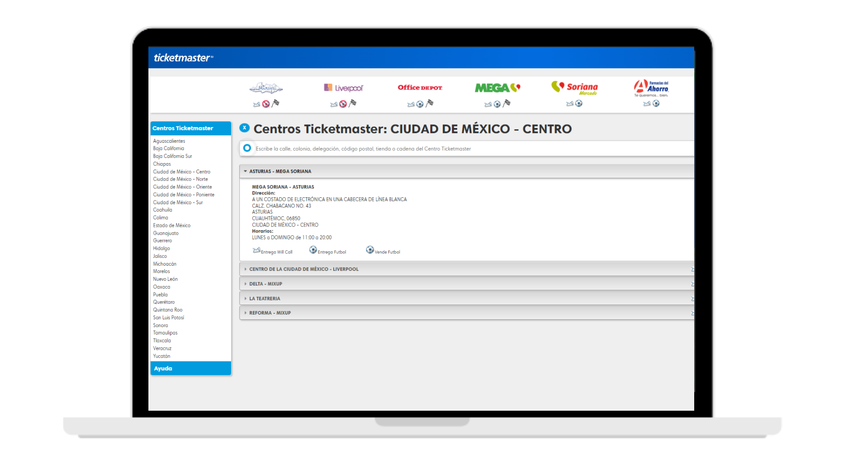Open the Liverpool store logo
This screenshot has height=462, width=868.
point(343,88)
